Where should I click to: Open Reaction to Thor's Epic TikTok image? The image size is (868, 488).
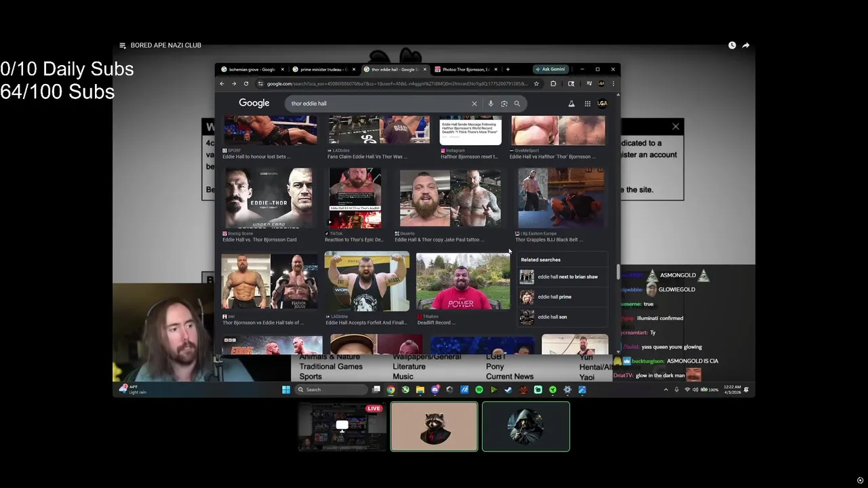tap(355, 198)
